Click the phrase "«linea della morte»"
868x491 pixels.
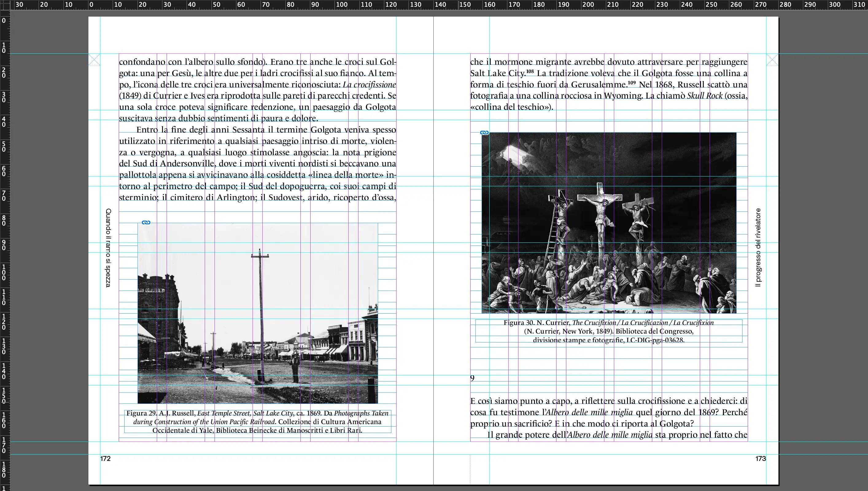click(346, 175)
